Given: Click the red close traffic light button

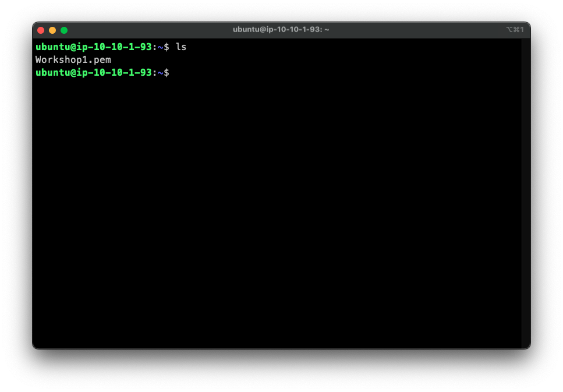Looking at the screenshot, I should [x=40, y=30].
